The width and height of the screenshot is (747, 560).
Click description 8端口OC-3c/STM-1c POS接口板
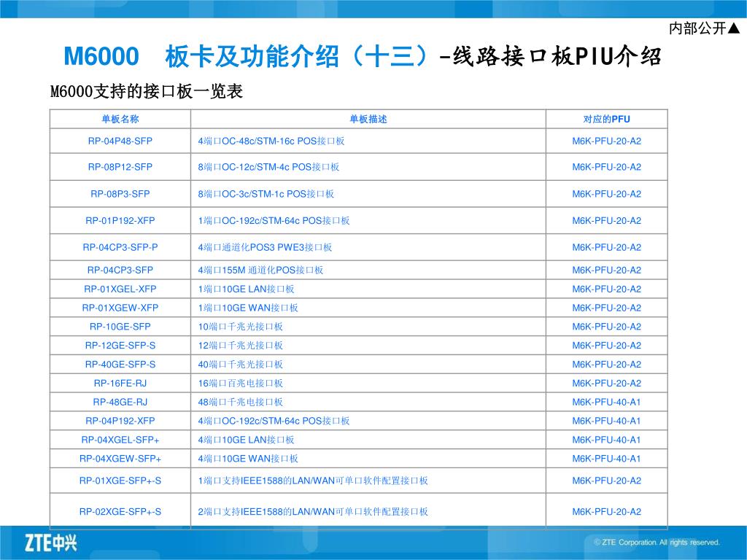click(x=266, y=194)
